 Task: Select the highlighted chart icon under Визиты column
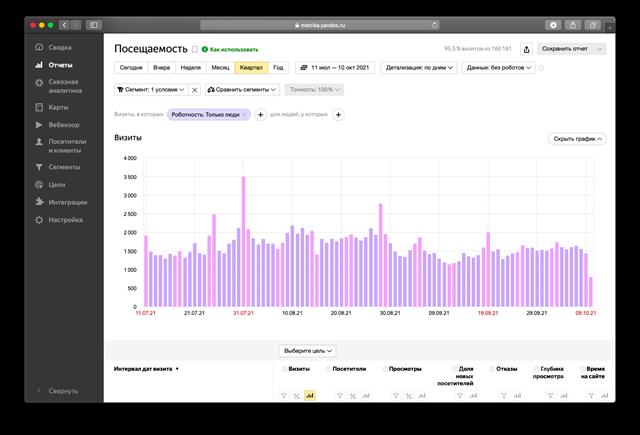pyautogui.click(x=309, y=396)
